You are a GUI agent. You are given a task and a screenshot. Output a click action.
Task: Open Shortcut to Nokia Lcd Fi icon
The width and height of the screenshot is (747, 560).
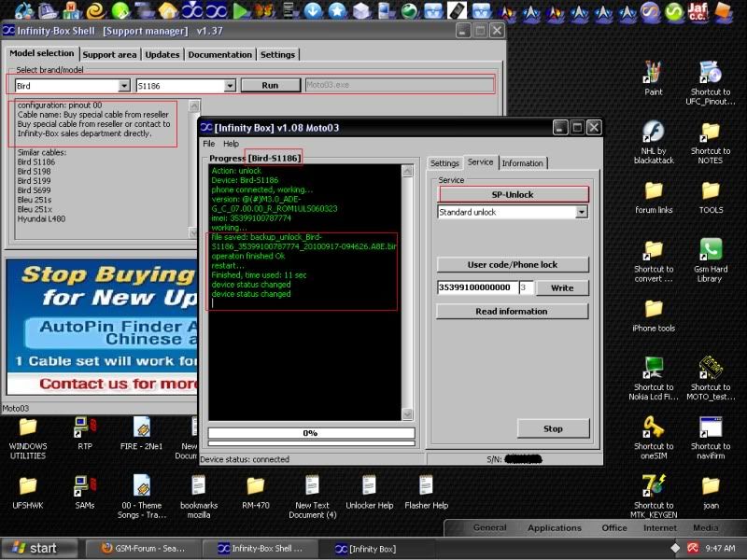653,379
